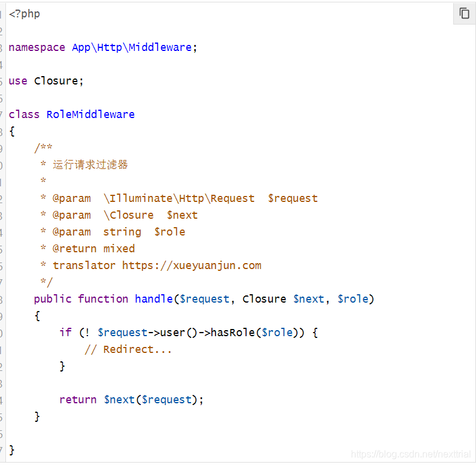Click 'string' in the third @param line
This screenshot has width=476, height=465.
(x=122, y=232)
